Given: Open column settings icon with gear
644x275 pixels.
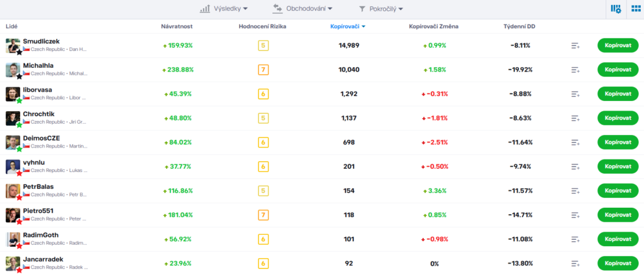Looking at the screenshot, I should click(616, 9).
